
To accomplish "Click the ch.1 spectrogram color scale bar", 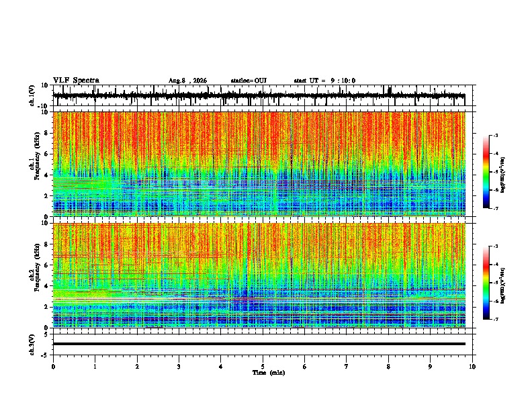I will tap(486, 172).
